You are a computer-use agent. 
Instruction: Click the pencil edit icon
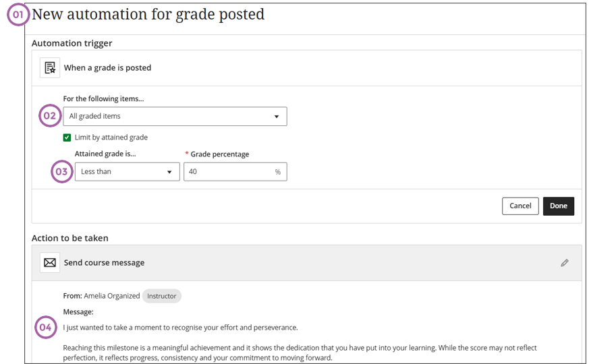[565, 263]
